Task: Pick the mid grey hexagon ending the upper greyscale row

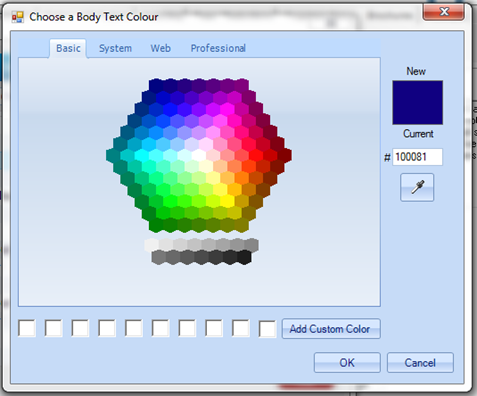Action: 252,245
